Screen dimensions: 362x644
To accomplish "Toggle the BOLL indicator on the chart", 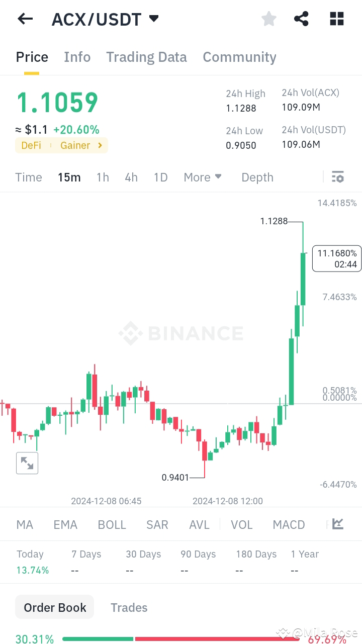I will tap(112, 524).
